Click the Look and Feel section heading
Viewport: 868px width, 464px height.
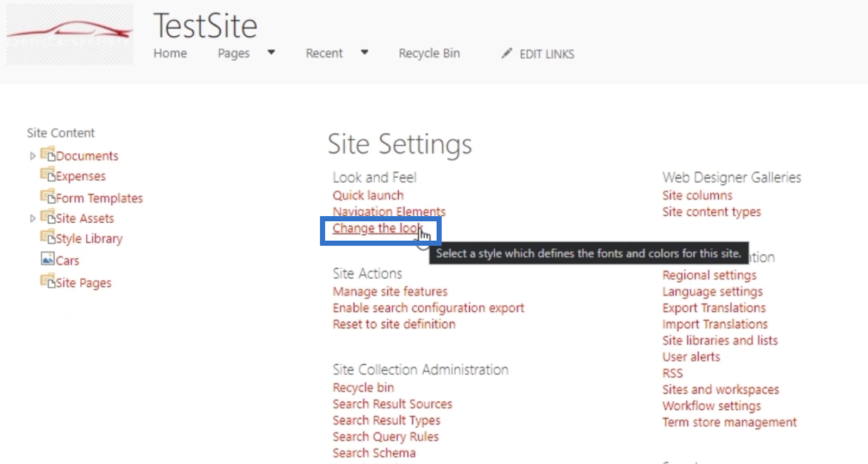[x=374, y=177]
